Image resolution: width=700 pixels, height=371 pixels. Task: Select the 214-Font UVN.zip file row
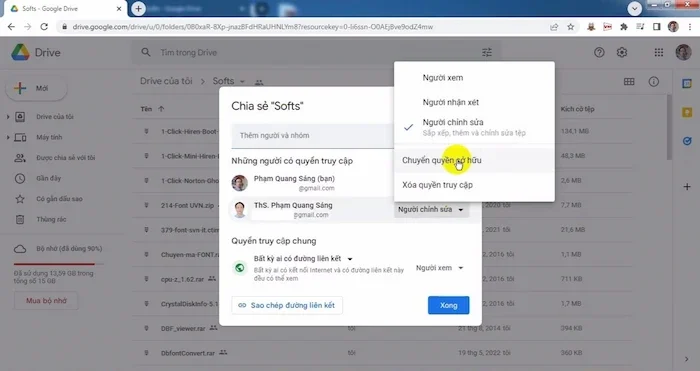(382, 205)
